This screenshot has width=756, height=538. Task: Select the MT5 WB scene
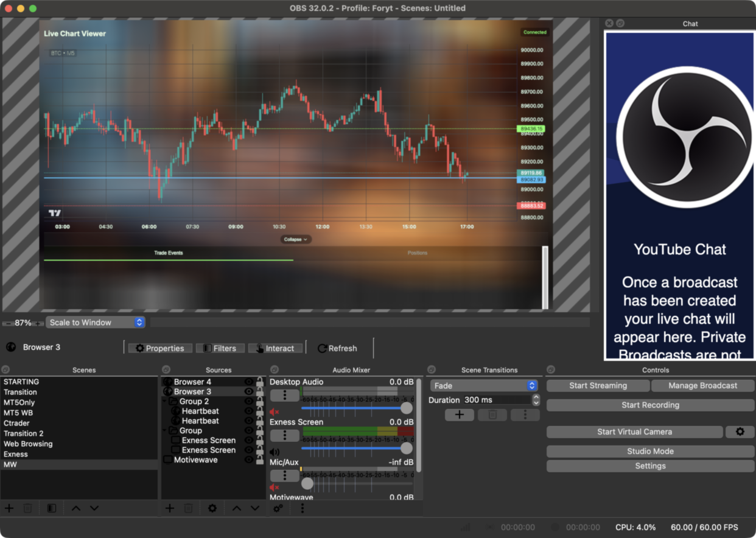tap(79, 413)
